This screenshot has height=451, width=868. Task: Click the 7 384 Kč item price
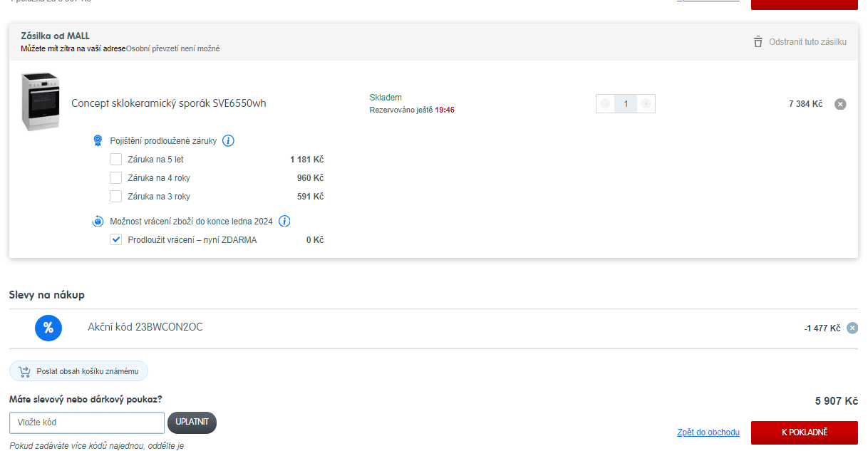point(805,104)
